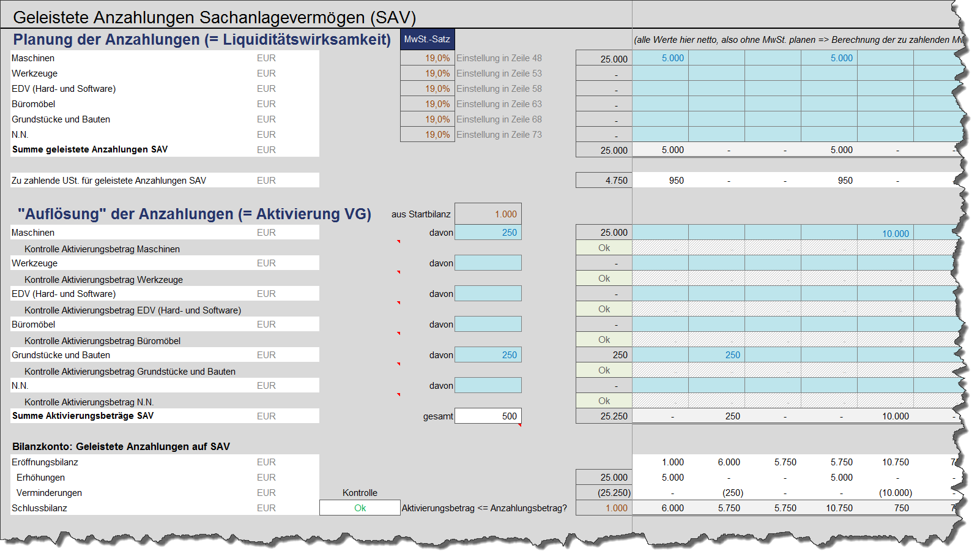This screenshot has height=559, width=980.
Task: Select Ok check for Kontrolle Aktivierungsbetrag EDV
Action: (x=604, y=309)
